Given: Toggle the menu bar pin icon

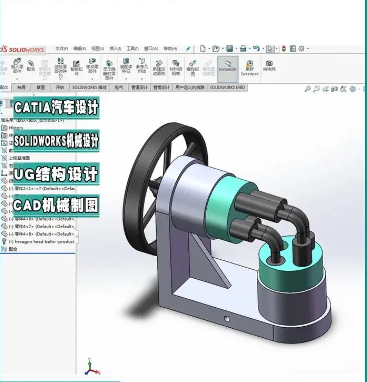Looking at the screenshot, I should [x=188, y=49].
